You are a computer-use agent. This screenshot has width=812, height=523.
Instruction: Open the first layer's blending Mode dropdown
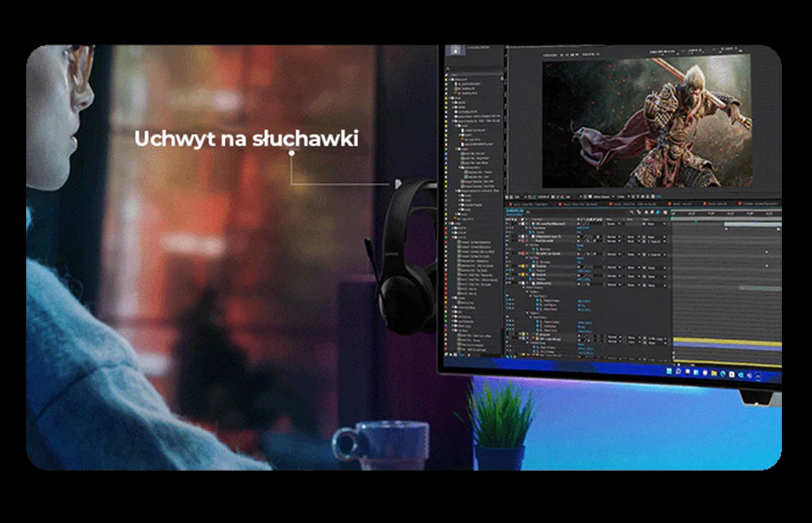tap(612, 223)
